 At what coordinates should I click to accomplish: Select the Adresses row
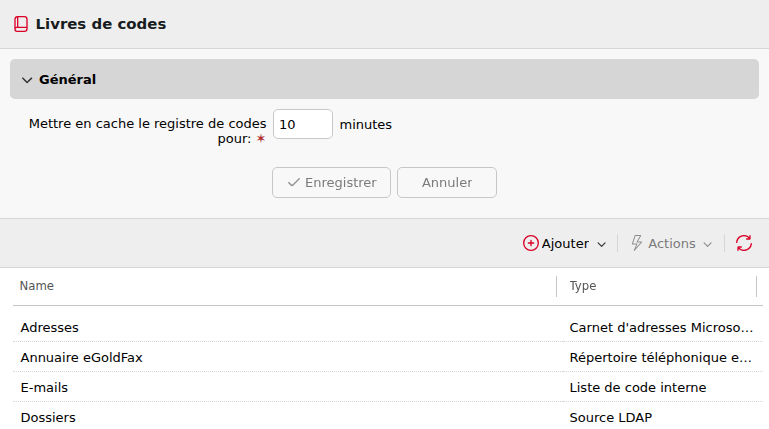(x=388, y=327)
